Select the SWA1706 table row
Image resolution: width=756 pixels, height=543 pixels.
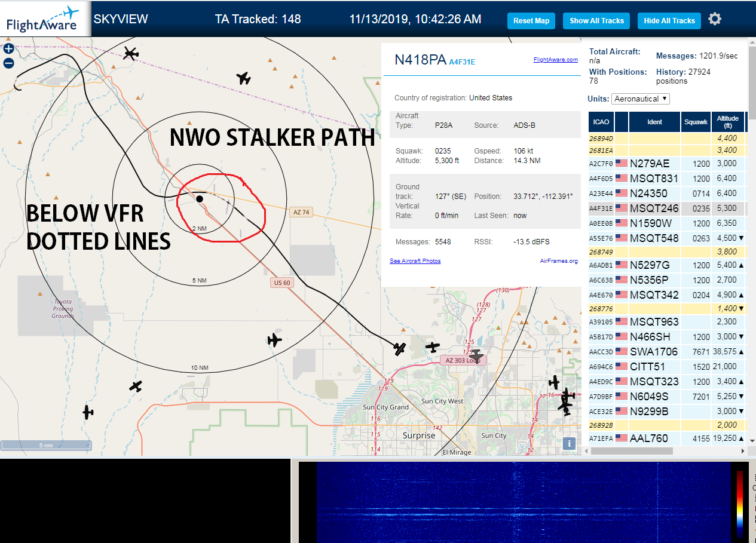point(666,352)
